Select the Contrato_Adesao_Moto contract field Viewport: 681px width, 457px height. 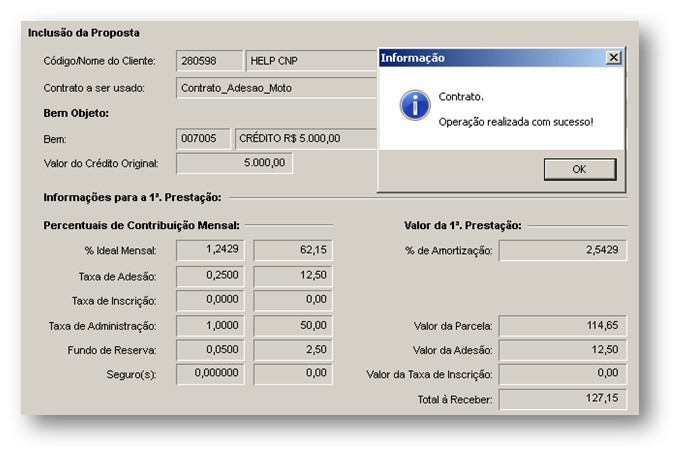coord(276,88)
